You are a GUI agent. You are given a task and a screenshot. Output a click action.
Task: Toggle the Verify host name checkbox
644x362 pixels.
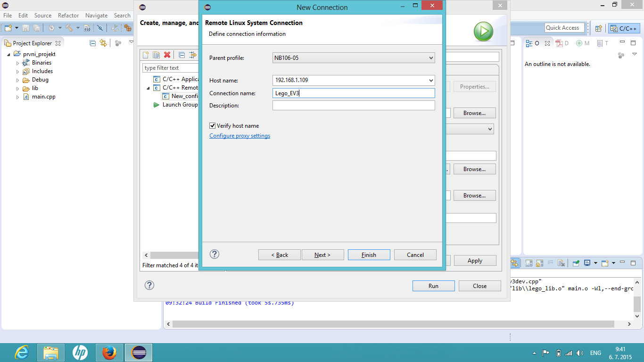pyautogui.click(x=213, y=126)
